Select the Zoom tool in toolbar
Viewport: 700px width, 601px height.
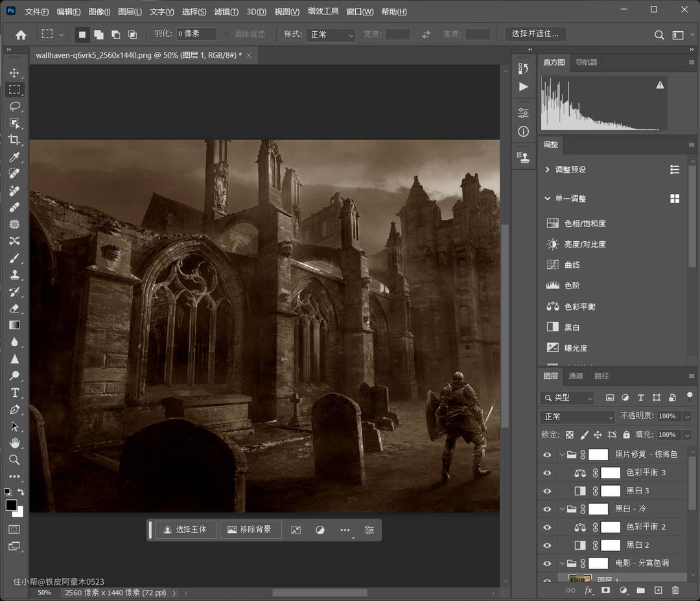point(14,460)
